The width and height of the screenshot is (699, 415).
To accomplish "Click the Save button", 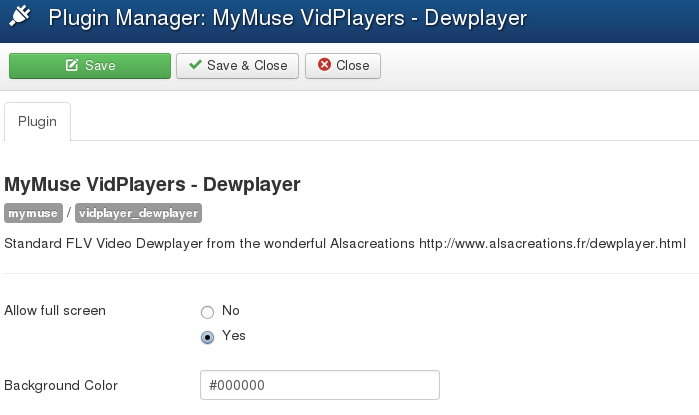I will (90, 66).
